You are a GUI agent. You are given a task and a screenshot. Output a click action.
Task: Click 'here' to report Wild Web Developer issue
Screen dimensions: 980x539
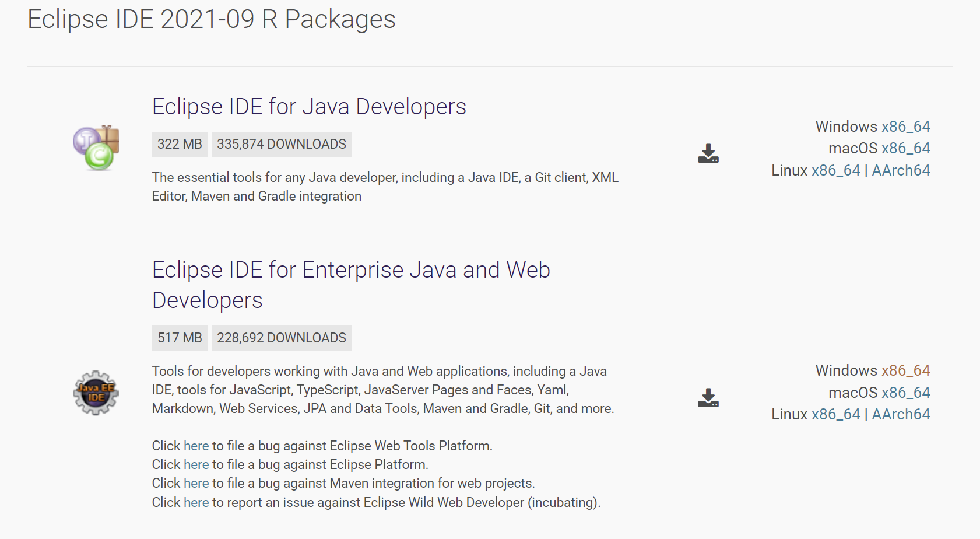(196, 502)
